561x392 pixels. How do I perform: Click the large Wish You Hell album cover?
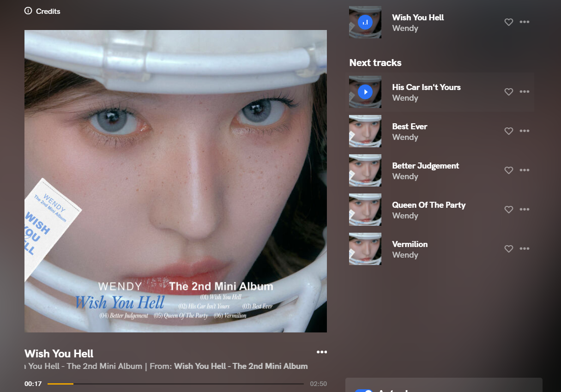(175, 181)
